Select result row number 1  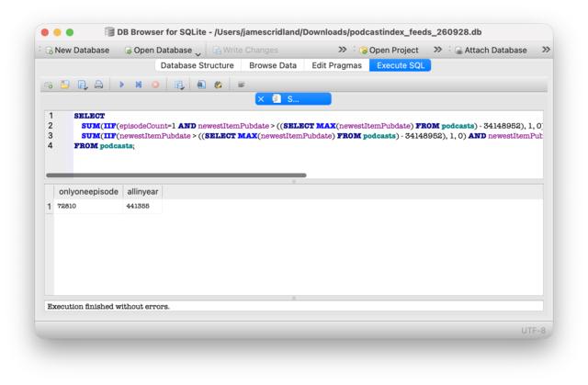coord(49,206)
